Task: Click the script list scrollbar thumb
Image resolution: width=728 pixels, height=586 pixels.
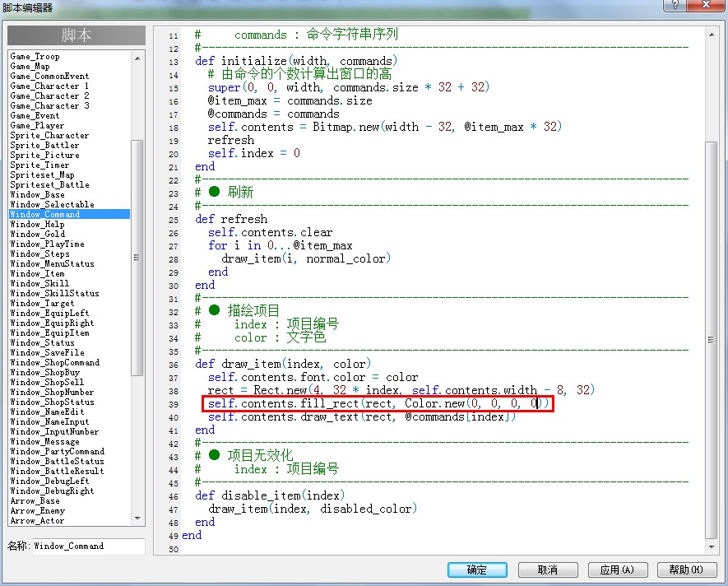Action: click(x=137, y=257)
